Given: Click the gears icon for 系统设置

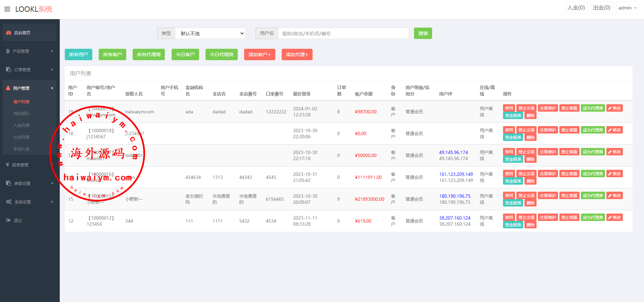Looking at the screenshot, I should click(x=9, y=202).
